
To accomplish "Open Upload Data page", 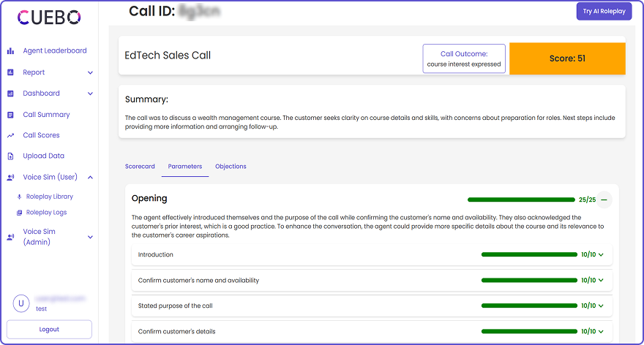I will (43, 156).
